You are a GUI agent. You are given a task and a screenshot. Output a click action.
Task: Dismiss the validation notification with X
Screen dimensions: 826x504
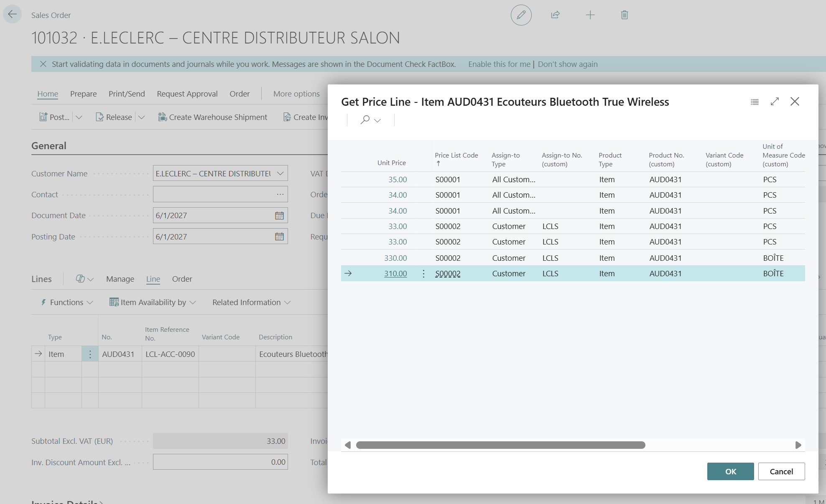(43, 64)
